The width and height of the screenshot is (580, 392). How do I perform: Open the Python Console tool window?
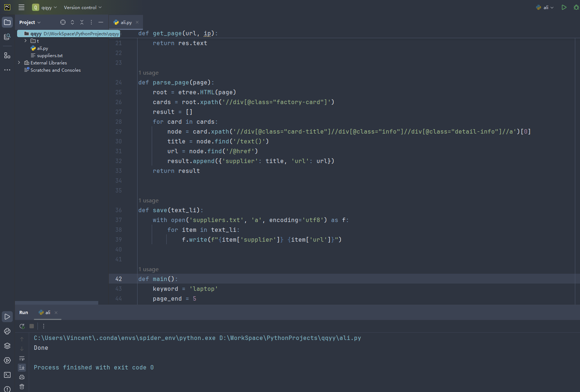point(7,331)
